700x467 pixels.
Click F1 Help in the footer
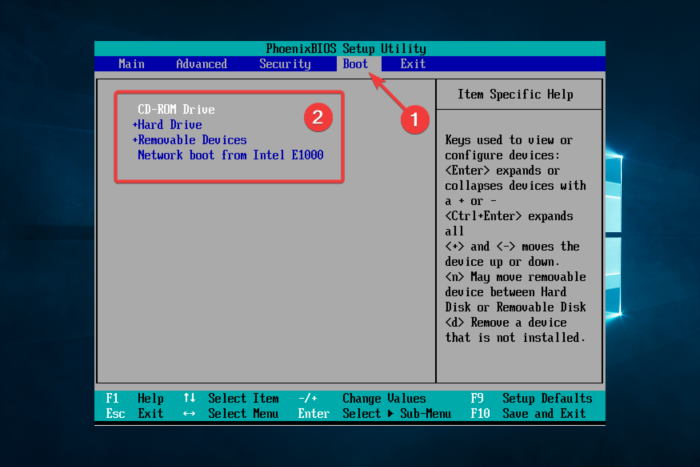coord(135,398)
